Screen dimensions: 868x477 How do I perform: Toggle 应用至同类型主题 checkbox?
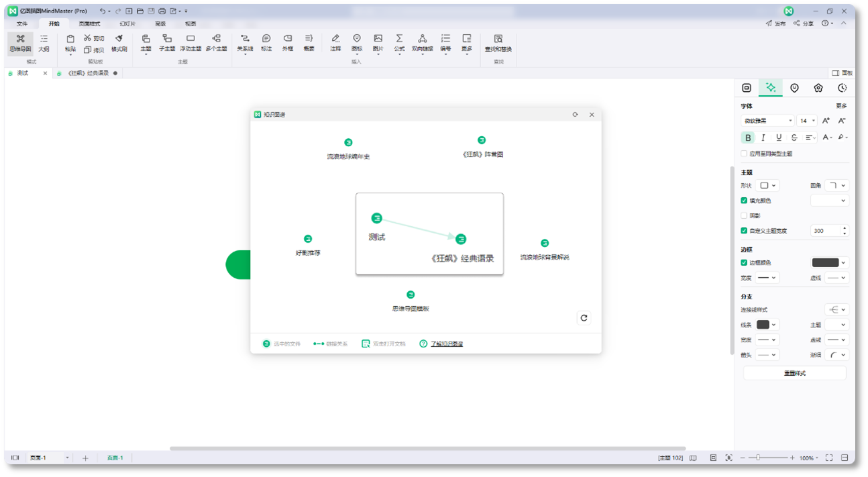pos(744,154)
